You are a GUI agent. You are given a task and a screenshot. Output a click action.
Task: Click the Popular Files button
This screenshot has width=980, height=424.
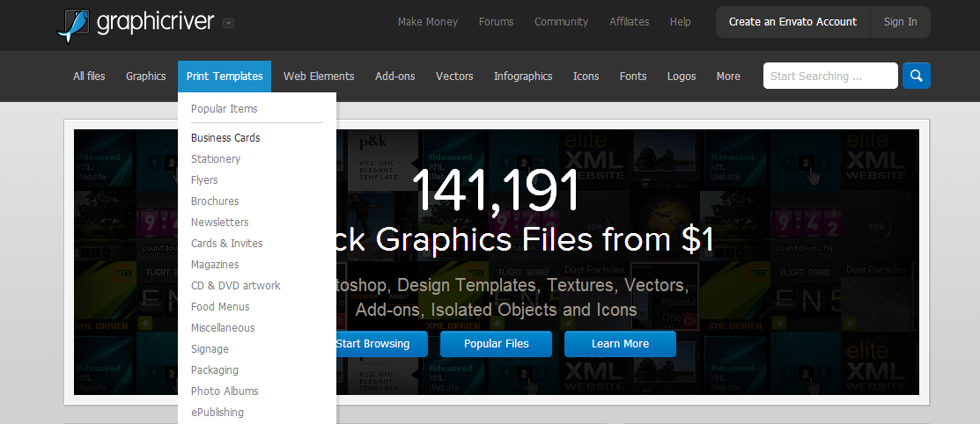497,344
